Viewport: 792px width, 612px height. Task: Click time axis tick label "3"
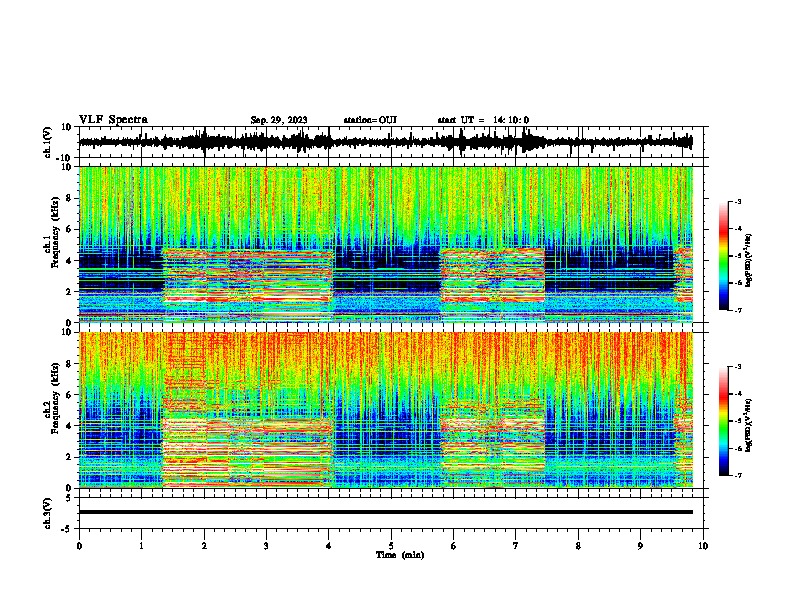[266, 546]
